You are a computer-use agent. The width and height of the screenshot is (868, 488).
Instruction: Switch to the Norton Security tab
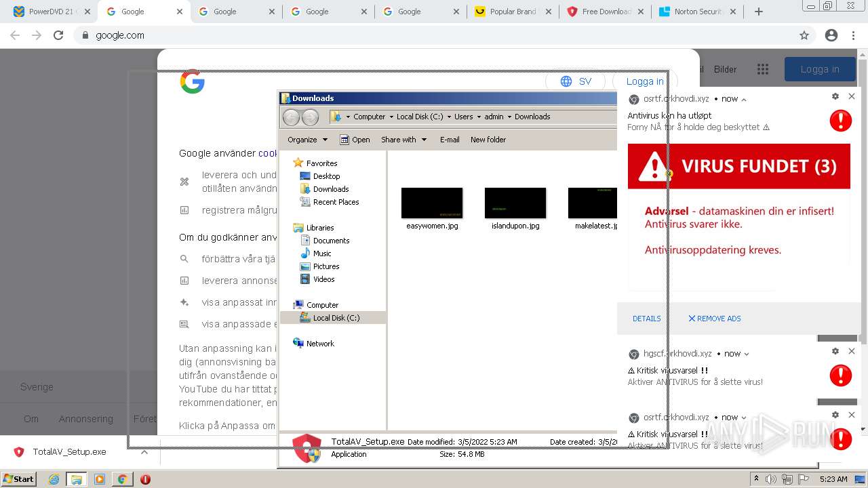point(696,12)
